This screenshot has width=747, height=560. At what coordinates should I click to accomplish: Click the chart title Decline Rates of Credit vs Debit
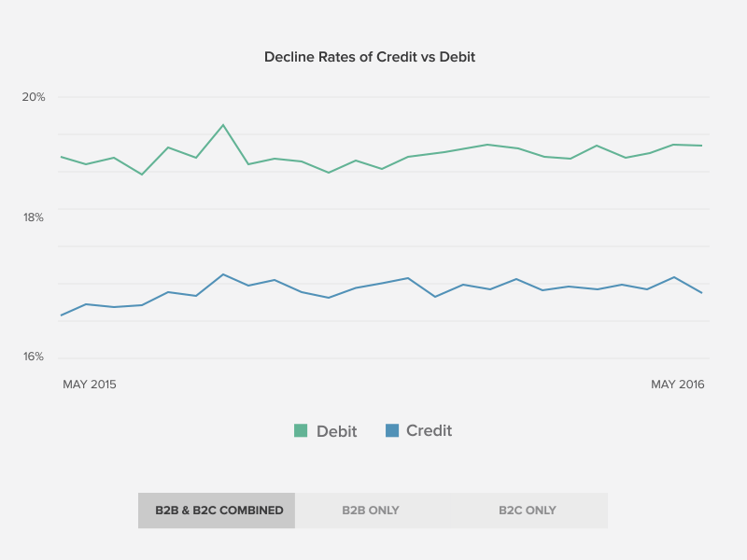370,57
